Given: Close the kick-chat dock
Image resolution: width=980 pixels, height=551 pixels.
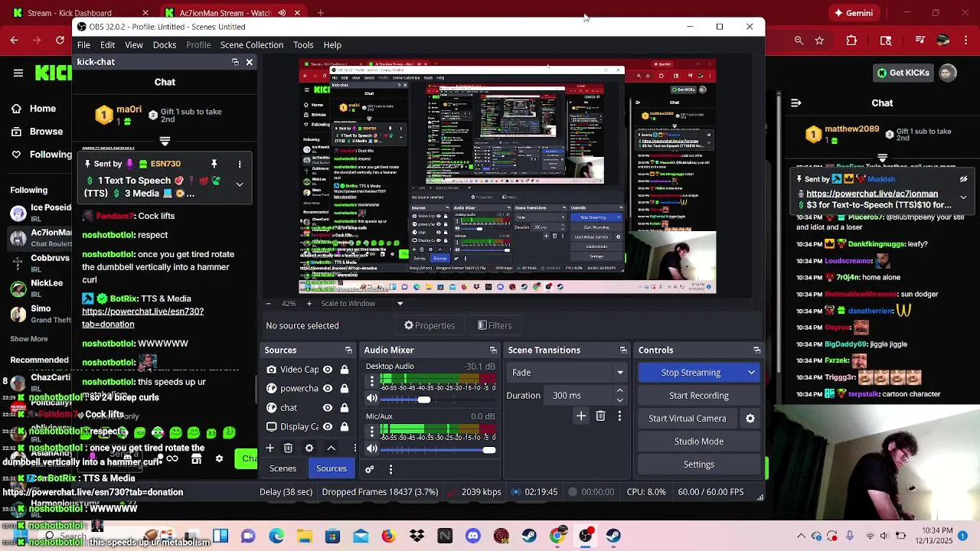Looking at the screenshot, I should click(249, 62).
